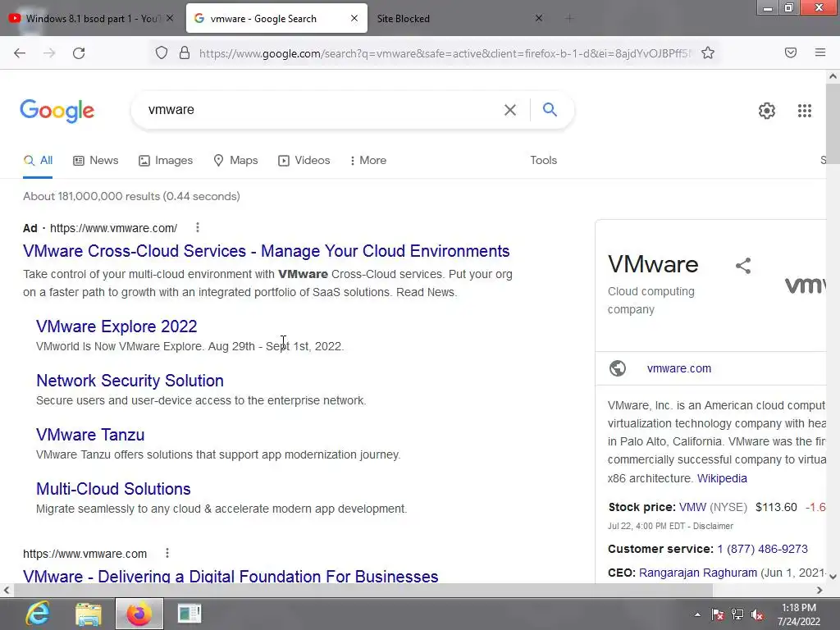Reload the page with the refresh icon
The height and width of the screenshot is (630, 840).
click(79, 52)
